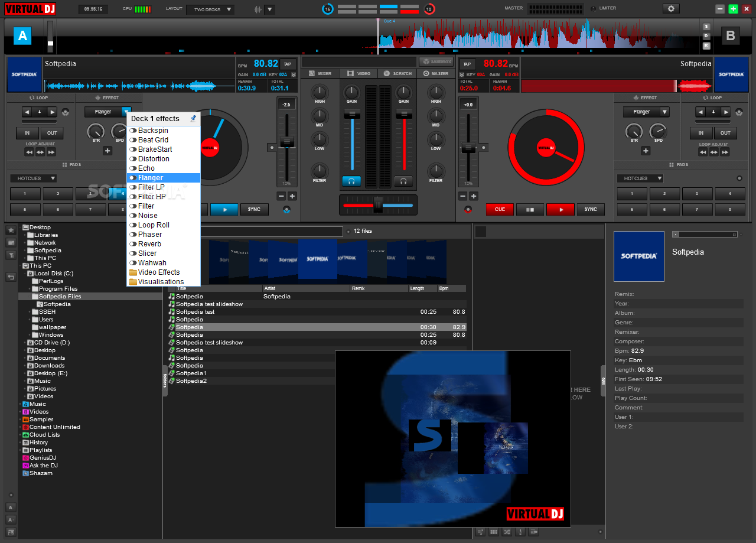Click the double-arrow loop adjust center button on deck A
Viewport: 756px width, 543px height.
[40, 152]
